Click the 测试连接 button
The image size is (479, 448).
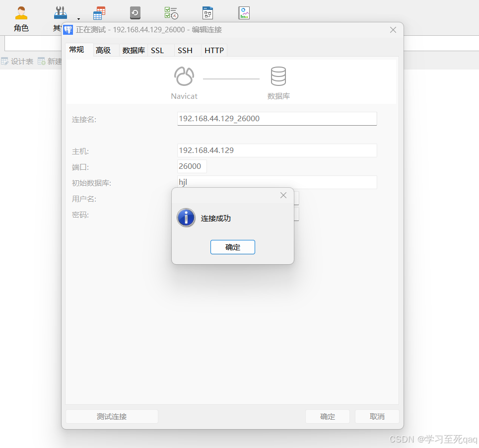pyautogui.click(x=112, y=417)
